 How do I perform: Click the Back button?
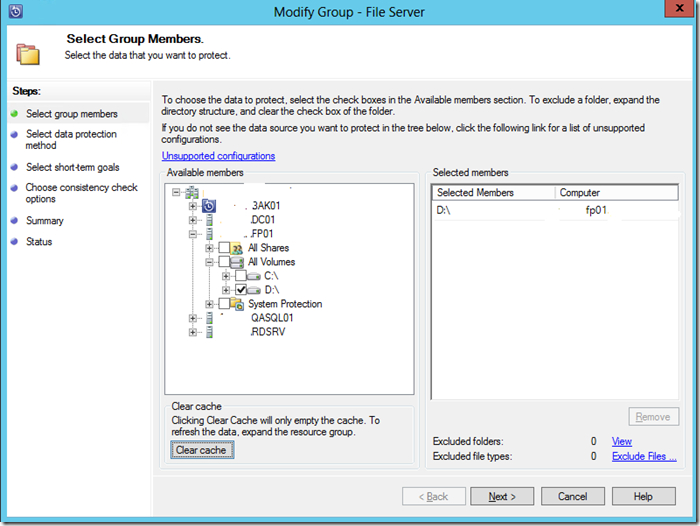coord(433,497)
